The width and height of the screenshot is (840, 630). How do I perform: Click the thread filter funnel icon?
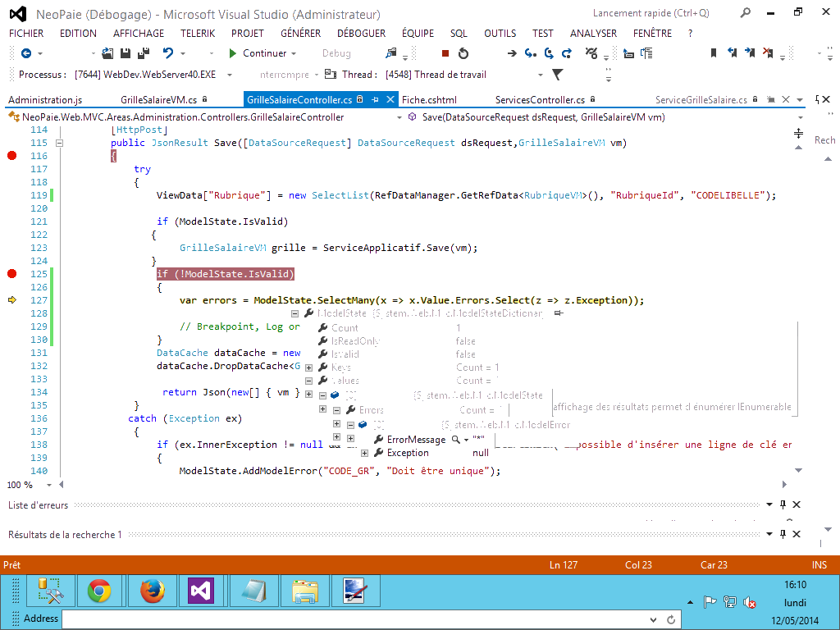558,75
